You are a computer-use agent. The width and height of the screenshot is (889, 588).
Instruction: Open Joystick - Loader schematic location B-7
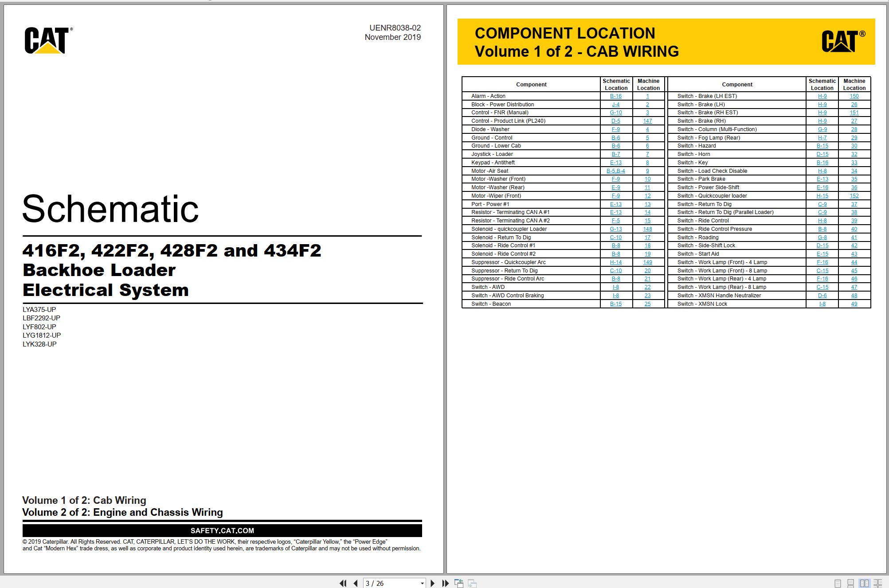tap(615, 154)
